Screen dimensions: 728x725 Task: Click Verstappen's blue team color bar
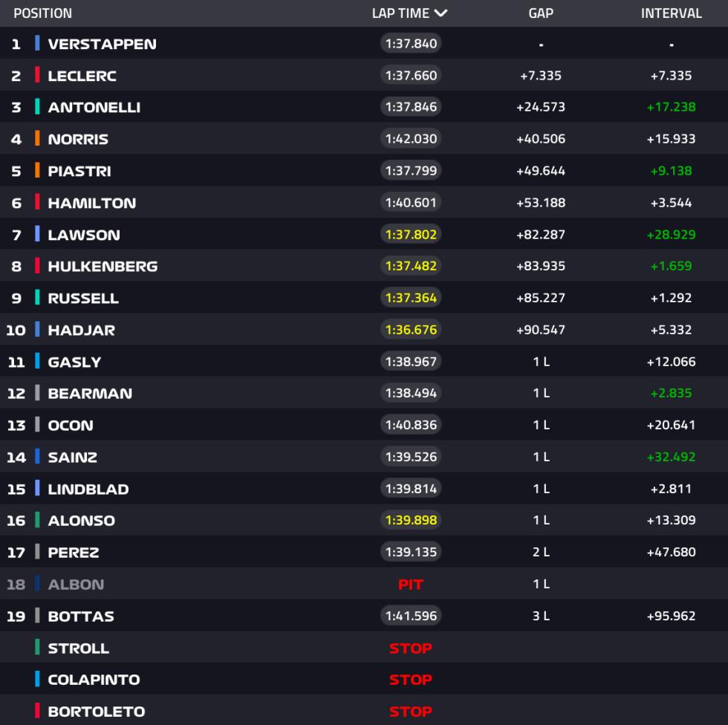pyautogui.click(x=37, y=43)
